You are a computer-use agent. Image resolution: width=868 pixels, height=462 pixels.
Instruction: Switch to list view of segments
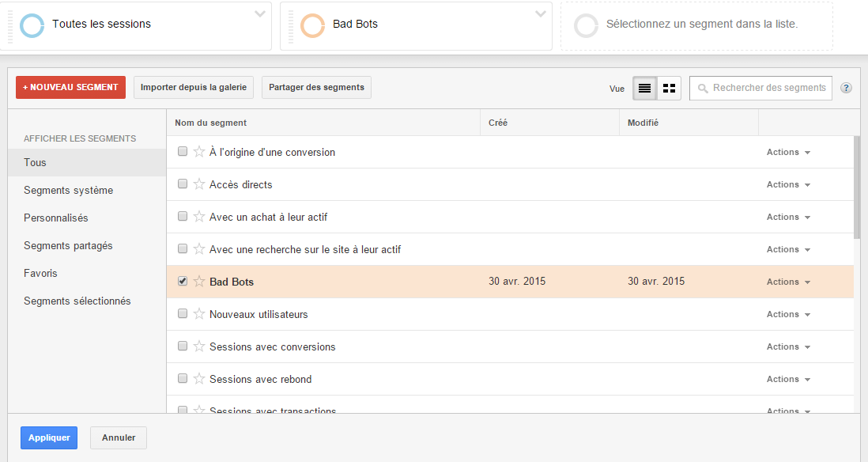coord(645,88)
